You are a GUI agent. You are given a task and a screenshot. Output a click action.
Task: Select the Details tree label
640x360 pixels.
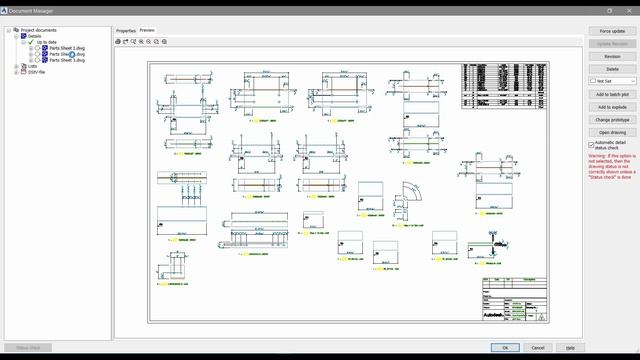[x=34, y=36]
